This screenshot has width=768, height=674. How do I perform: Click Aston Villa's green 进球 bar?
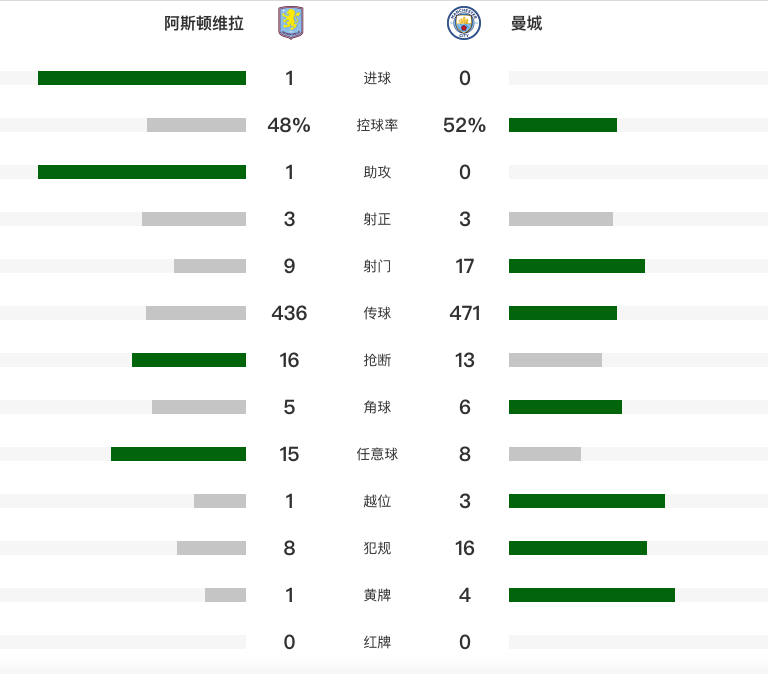click(x=142, y=78)
